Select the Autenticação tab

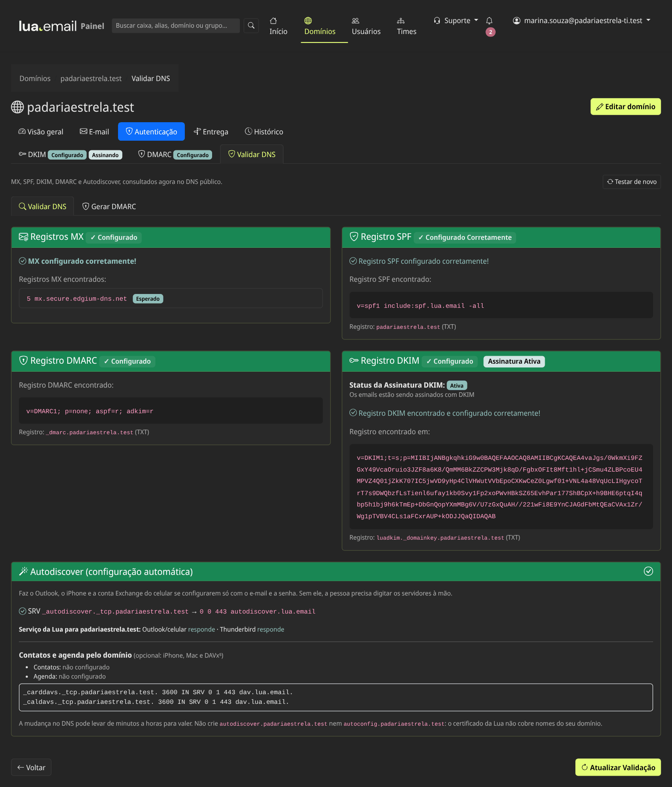point(152,131)
